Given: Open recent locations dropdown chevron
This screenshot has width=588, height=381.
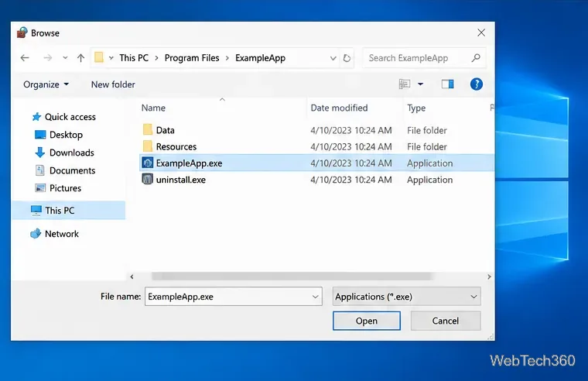Looking at the screenshot, I should pyautogui.click(x=65, y=58).
